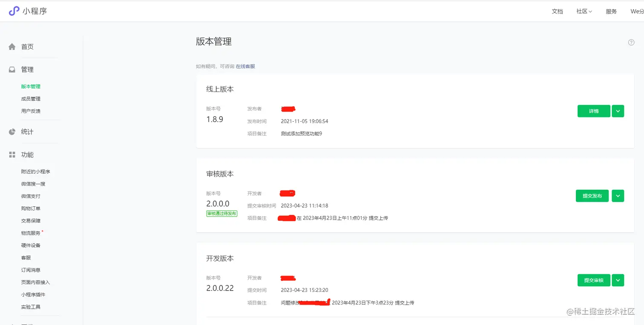Expand dropdown next to 详情 button
Image resolution: width=644 pixels, height=325 pixels.
pos(618,111)
